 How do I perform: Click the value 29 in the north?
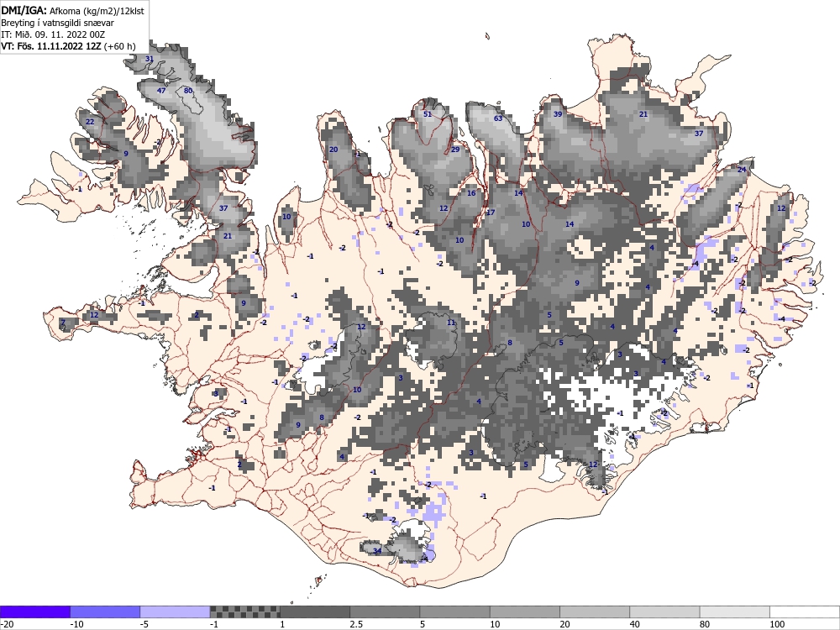point(455,150)
